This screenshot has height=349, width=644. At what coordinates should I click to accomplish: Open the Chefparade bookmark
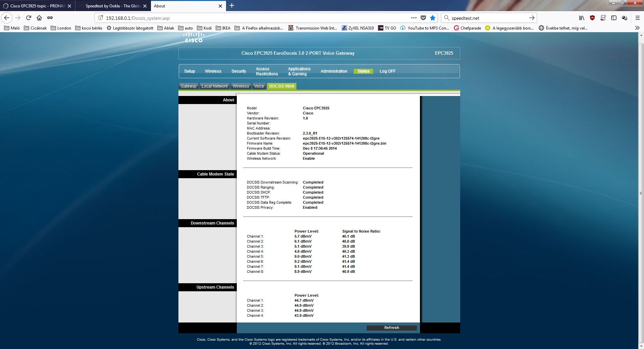[468, 28]
